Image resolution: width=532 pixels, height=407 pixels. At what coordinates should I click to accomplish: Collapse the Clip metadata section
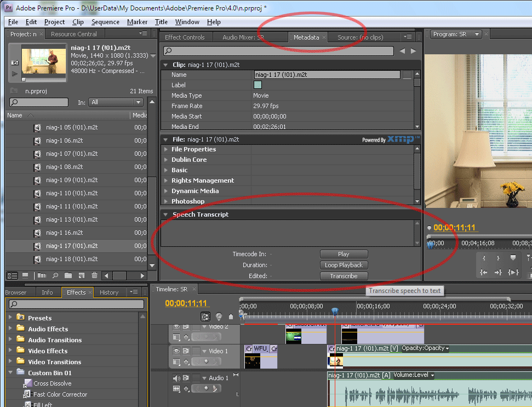click(165, 65)
